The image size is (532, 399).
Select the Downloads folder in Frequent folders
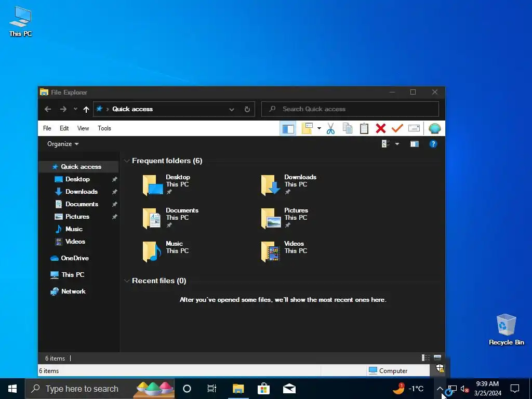click(289, 184)
